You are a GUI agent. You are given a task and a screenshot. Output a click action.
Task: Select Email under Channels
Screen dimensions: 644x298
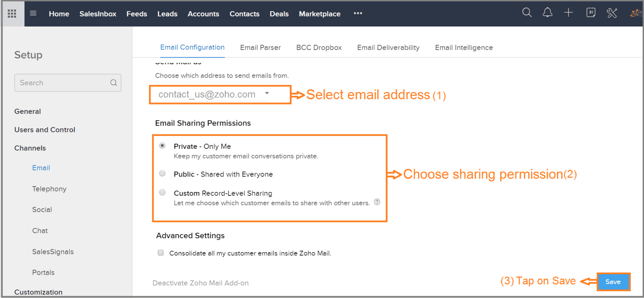(x=41, y=168)
